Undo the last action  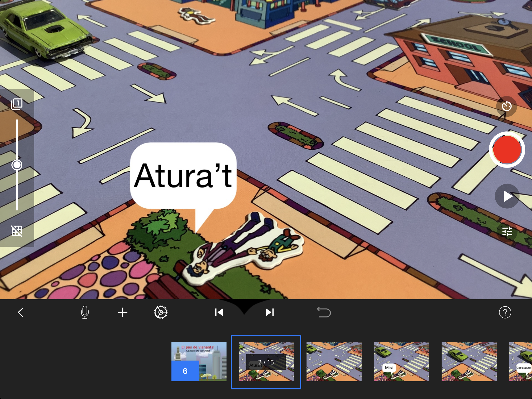coord(324,312)
